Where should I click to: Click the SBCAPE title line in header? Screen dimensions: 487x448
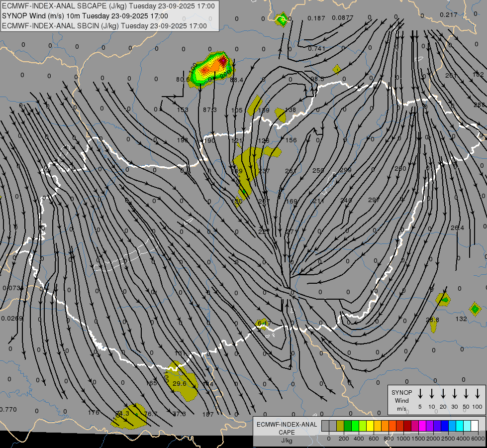pyautogui.click(x=108, y=6)
